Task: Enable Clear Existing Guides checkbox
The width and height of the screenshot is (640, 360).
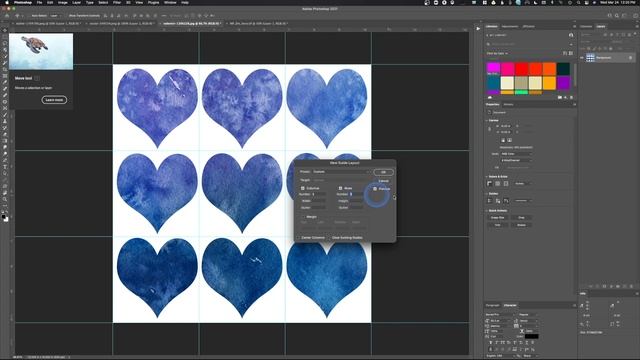Action: 329,238
